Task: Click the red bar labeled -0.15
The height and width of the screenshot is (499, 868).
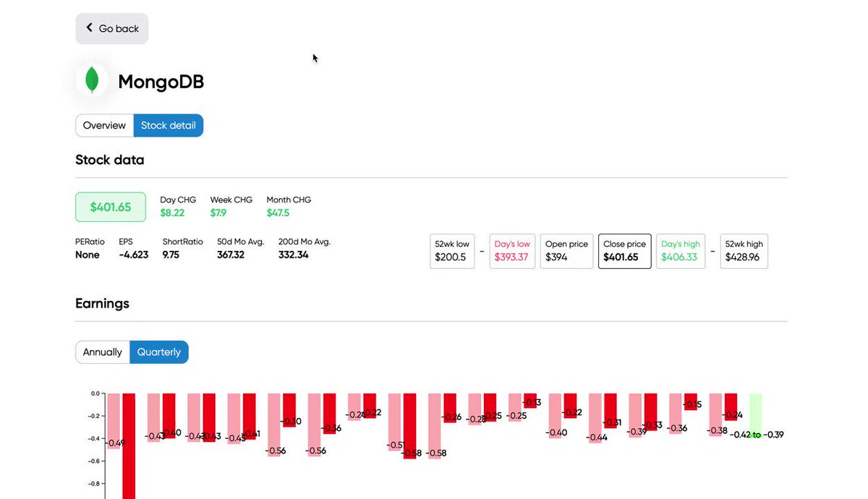Action: 690,402
